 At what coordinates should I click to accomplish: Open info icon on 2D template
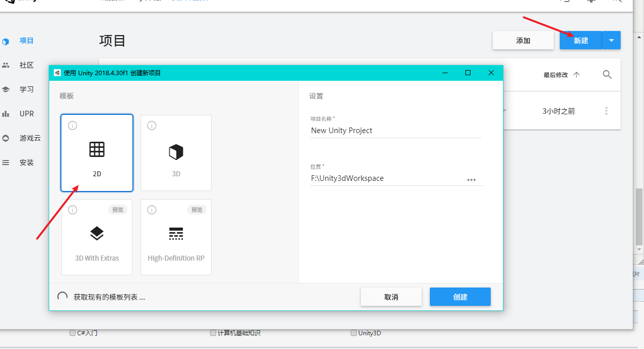(73, 125)
